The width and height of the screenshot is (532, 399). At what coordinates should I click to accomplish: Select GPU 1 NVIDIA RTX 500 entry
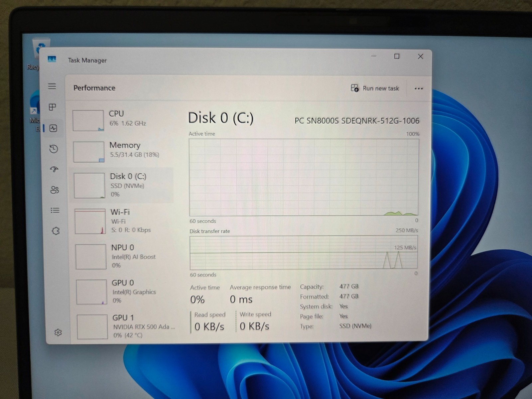(x=125, y=327)
